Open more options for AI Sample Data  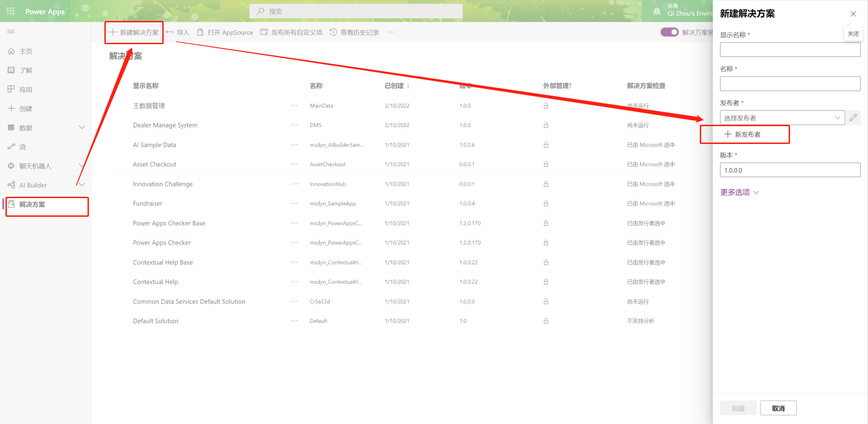pos(294,145)
